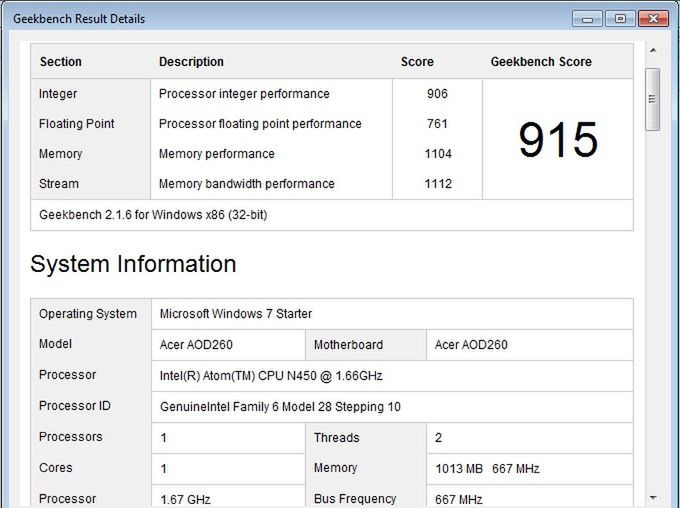Select the Threads value 2

click(x=438, y=438)
